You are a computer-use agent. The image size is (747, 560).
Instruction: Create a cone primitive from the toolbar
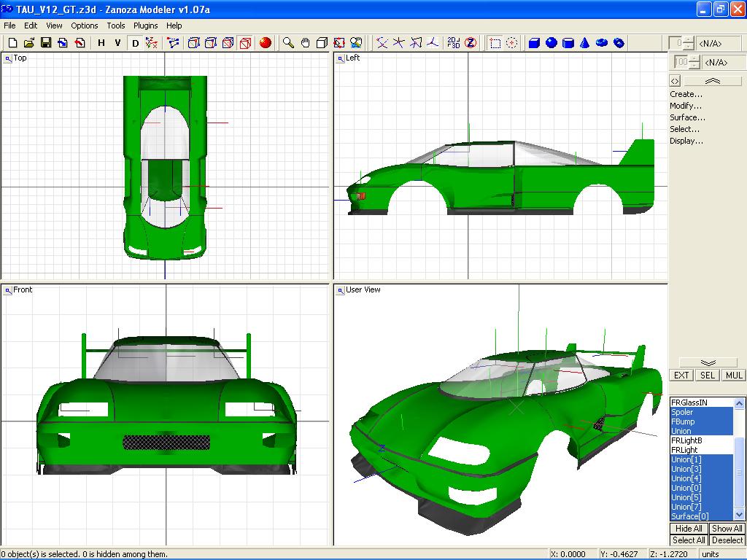(x=585, y=43)
